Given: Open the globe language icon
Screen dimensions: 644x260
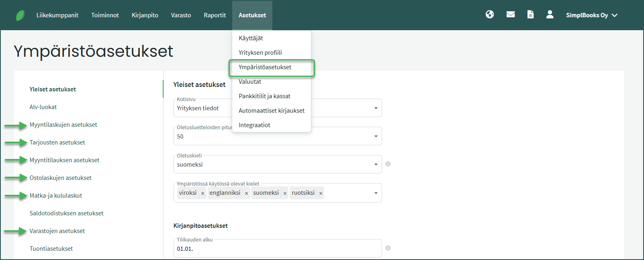Looking at the screenshot, I should click(490, 14).
